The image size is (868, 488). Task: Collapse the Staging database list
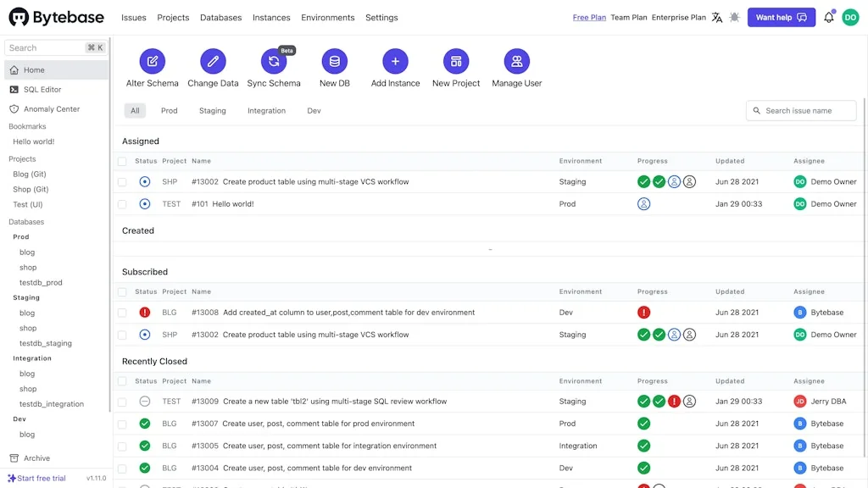(25, 297)
